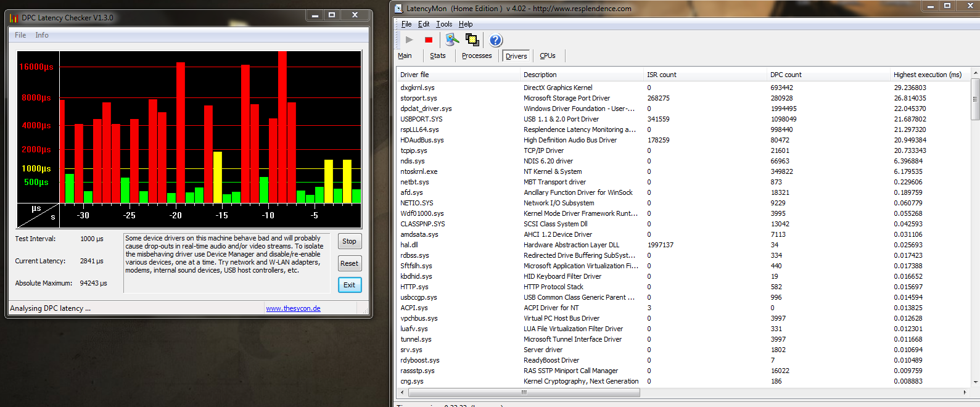Select the ACPI.sys driver row
980x407 pixels.
point(684,308)
